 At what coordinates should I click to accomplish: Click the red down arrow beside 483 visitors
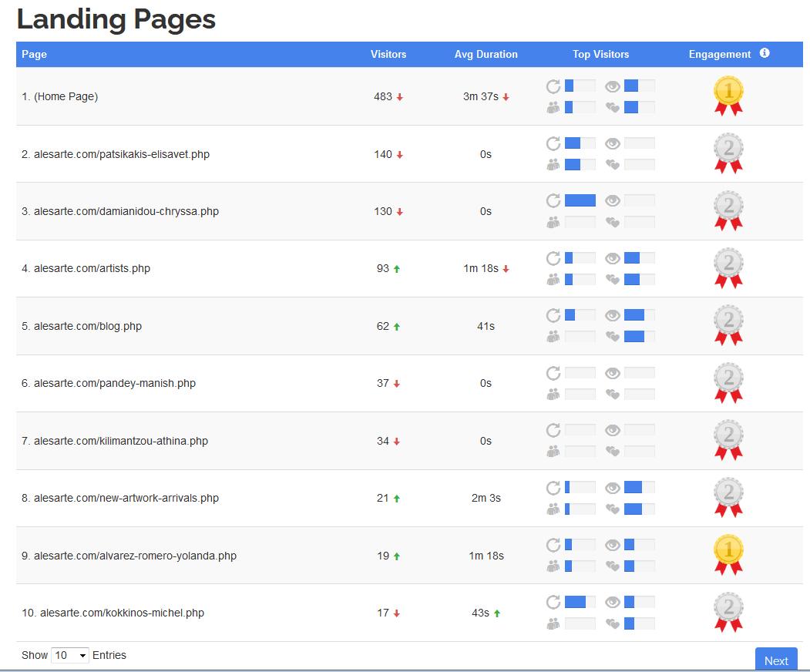(400, 97)
